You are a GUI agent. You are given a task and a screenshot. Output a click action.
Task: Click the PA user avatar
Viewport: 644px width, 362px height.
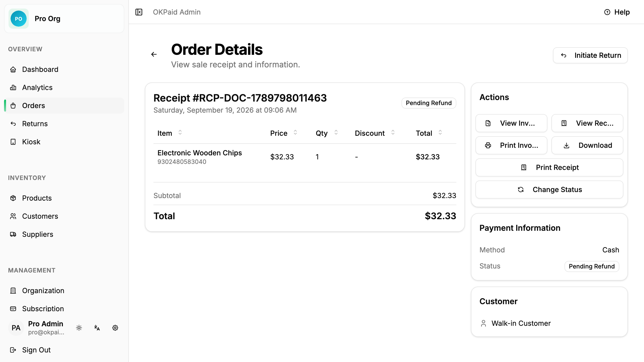tap(16, 328)
